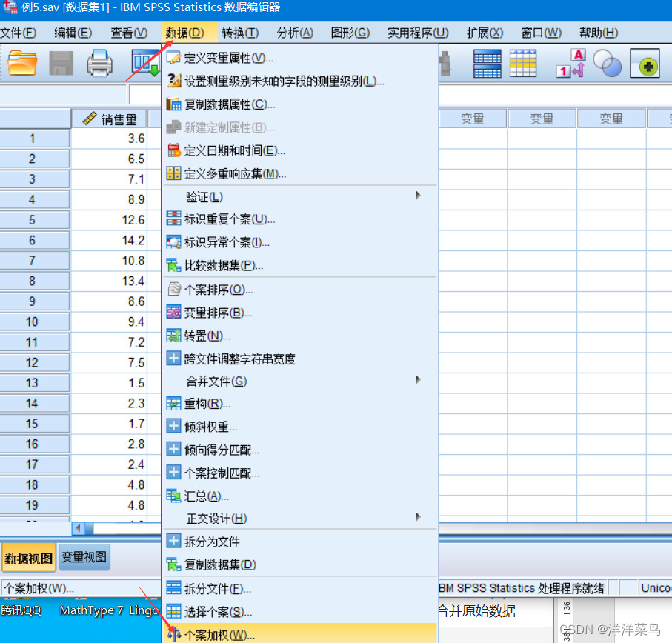
Task: Click the Select cases yellow grid icon
Action: (x=523, y=64)
